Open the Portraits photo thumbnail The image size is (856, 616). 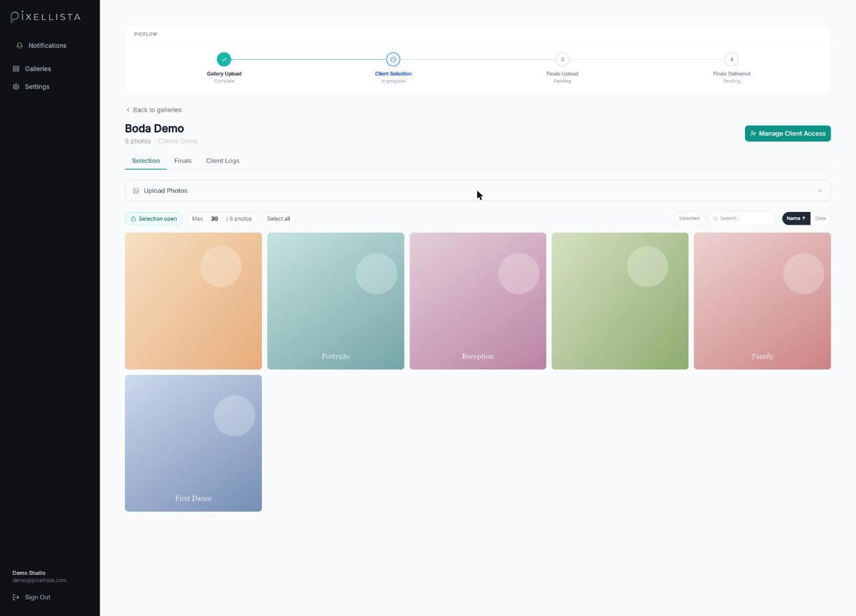pyautogui.click(x=336, y=301)
